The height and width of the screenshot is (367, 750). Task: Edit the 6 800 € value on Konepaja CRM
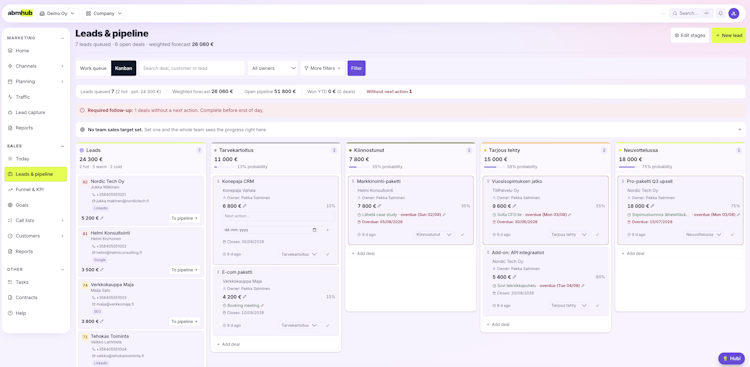(x=244, y=206)
